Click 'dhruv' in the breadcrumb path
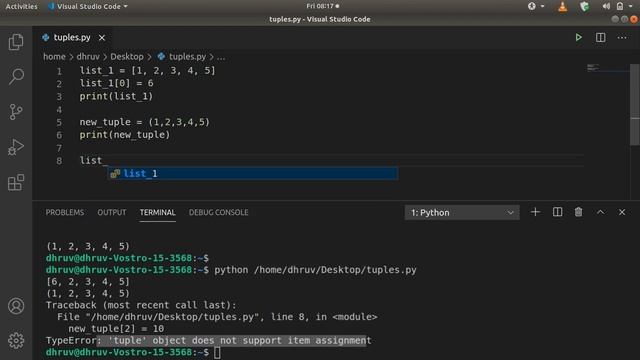 coord(88,56)
